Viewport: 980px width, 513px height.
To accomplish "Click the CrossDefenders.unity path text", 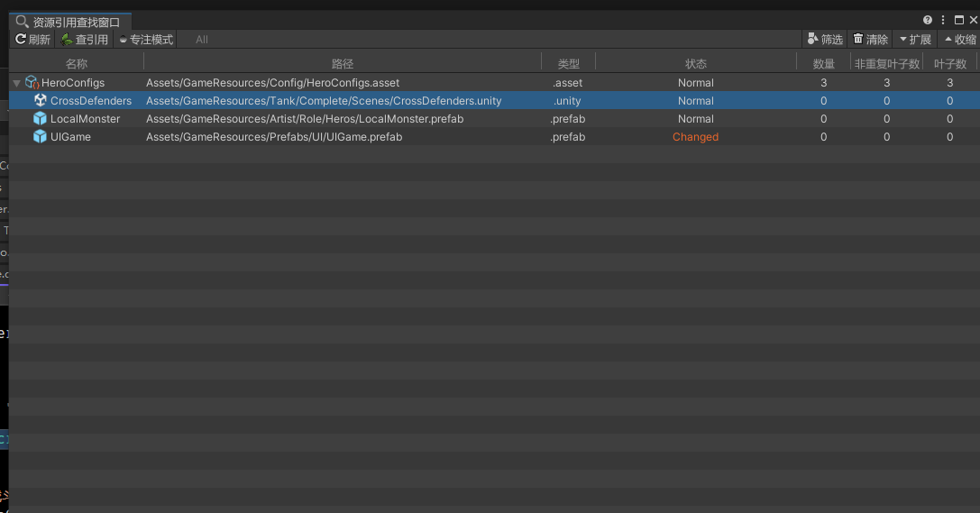I will pos(324,101).
